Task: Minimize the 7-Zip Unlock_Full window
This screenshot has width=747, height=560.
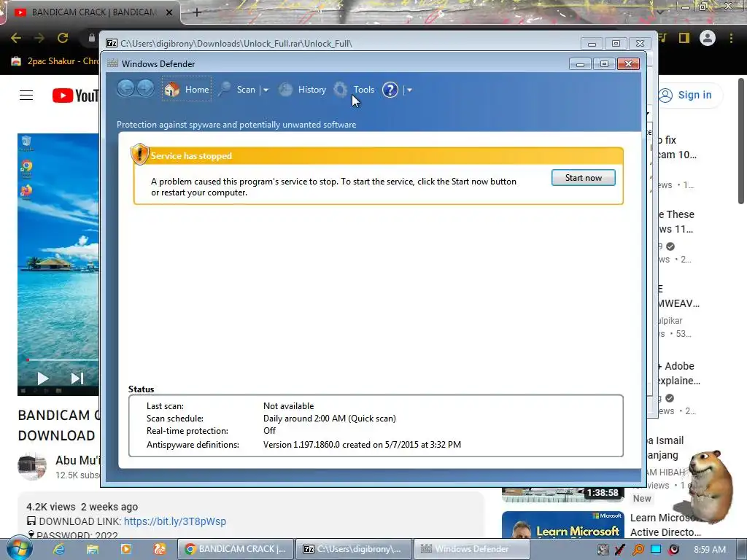Action: [x=592, y=43]
